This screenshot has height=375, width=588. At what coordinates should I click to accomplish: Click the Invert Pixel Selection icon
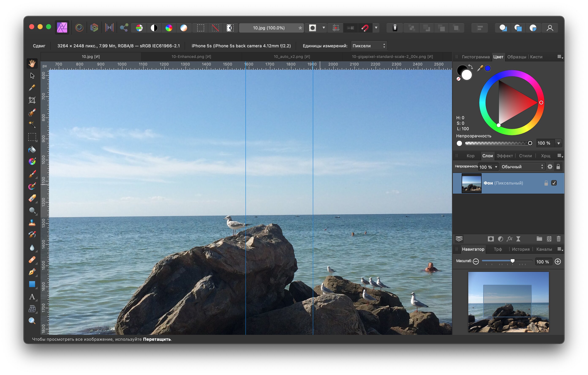[x=230, y=28]
